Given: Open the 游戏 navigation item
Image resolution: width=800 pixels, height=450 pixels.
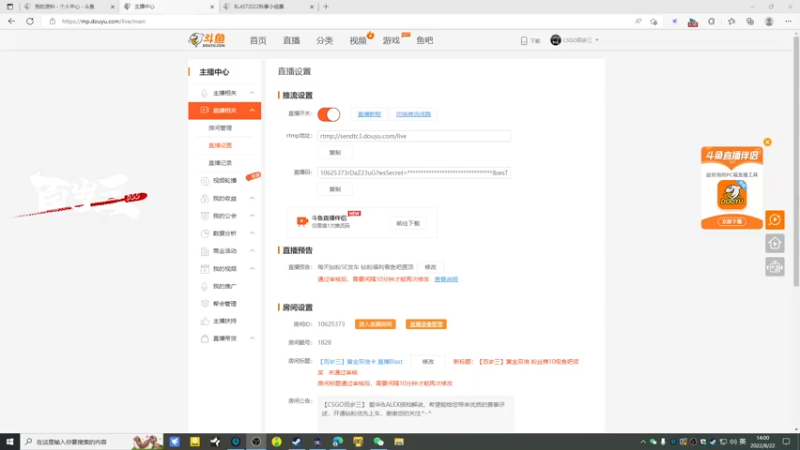Looking at the screenshot, I should [x=391, y=40].
